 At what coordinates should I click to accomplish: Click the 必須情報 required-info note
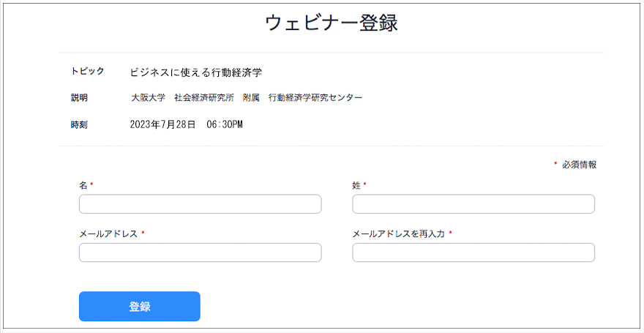[579, 165]
